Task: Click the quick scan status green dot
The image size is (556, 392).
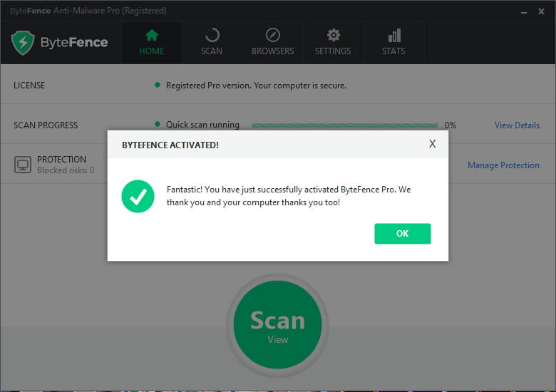Action: coord(158,124)
